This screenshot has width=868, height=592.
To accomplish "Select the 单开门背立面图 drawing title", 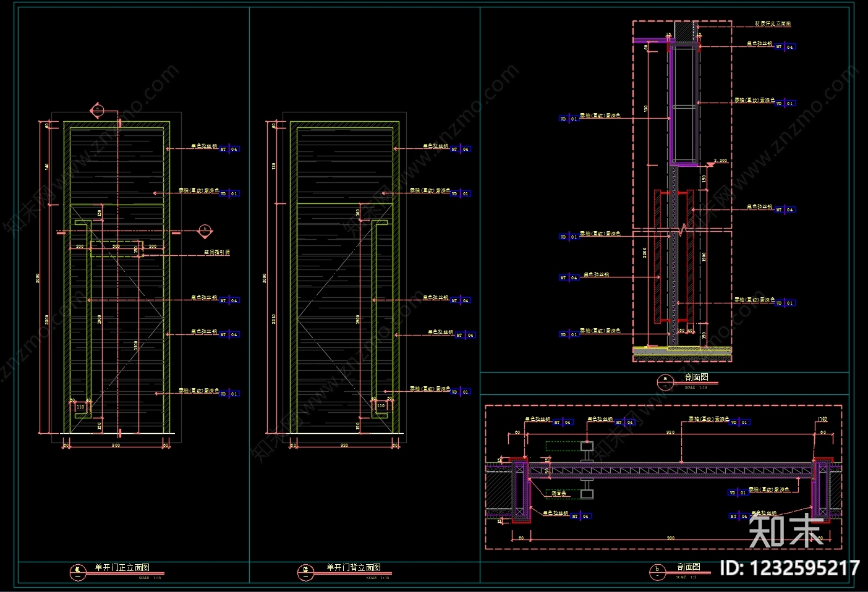I will click(354, 567).
